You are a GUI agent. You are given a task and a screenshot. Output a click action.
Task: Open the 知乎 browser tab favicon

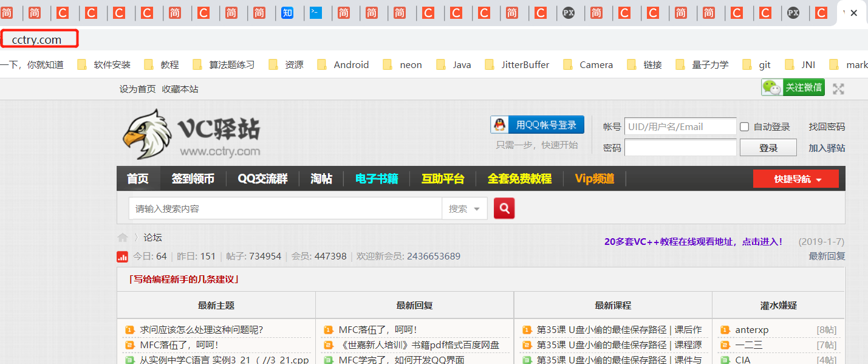[x=288, y=12]
